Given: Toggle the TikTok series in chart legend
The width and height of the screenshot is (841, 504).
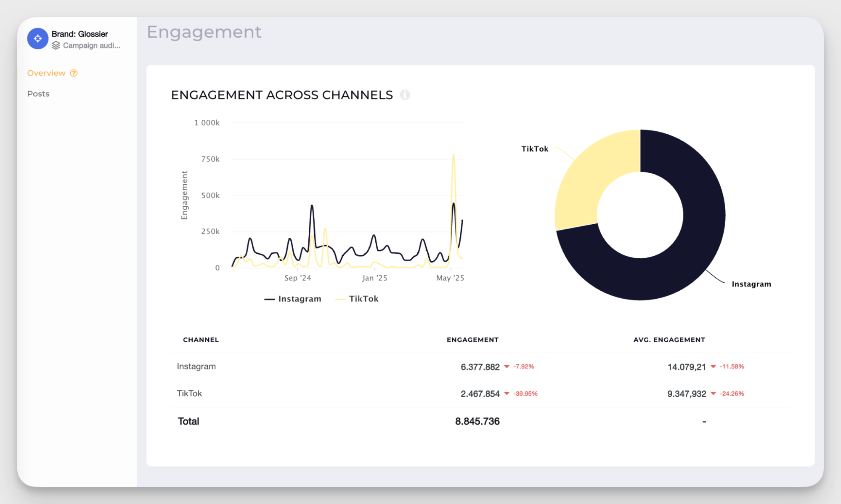Looking at the screenshot, I should pyautogui.click(x=357, y=299).
